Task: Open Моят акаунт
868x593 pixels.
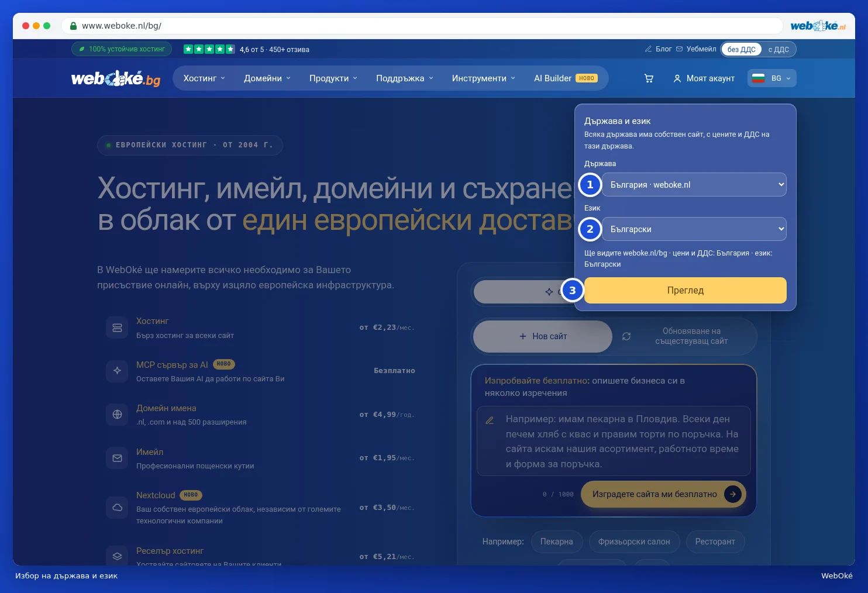Action: coord(704,78)
